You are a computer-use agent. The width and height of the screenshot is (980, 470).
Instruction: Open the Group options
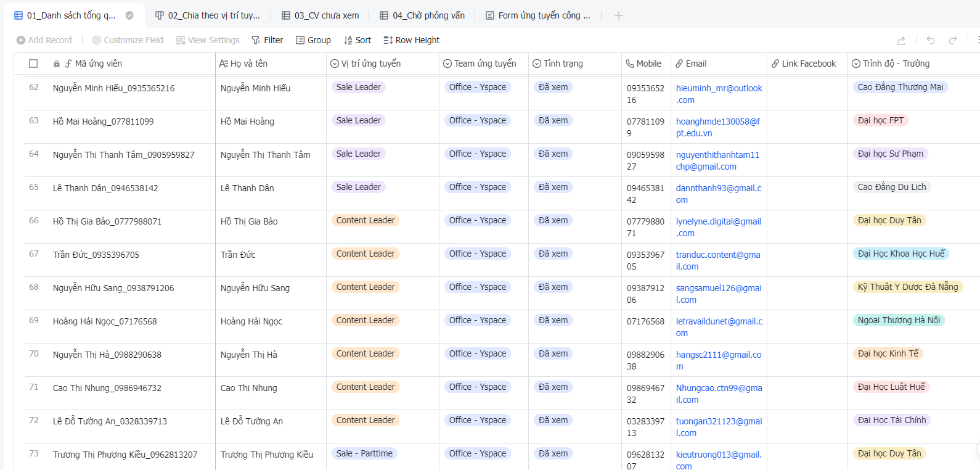click(313, 40)
